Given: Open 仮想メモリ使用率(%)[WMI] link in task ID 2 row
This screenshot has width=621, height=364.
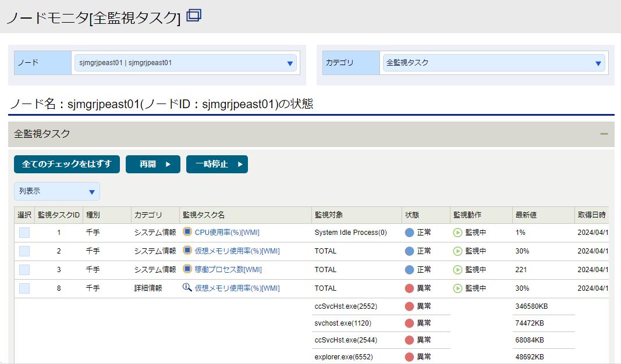Looking at the screenshot, I should point(237,251).
